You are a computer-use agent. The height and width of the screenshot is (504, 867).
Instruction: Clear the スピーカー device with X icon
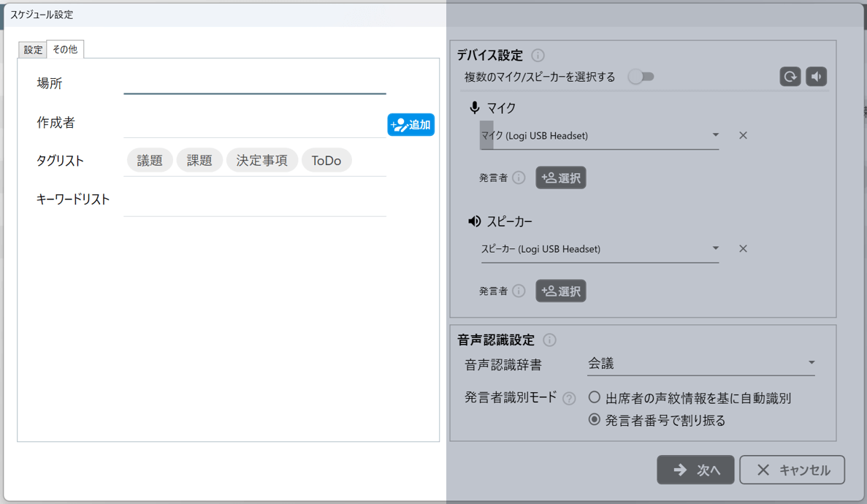click(743, 248)
